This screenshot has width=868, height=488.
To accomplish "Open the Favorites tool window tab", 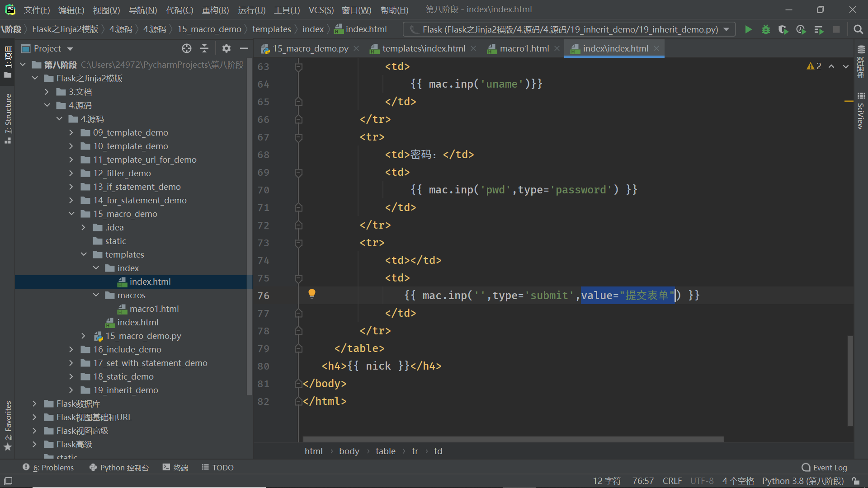I will coord(8,426).
